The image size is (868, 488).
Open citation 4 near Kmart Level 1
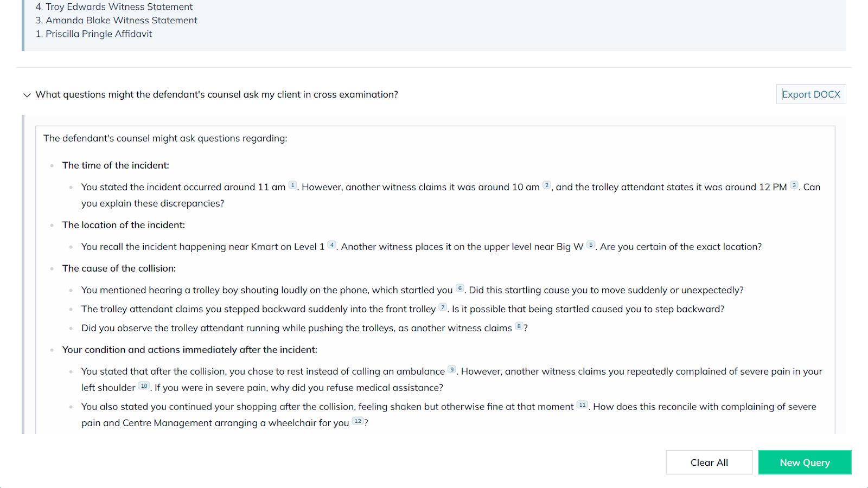point(332,245)
